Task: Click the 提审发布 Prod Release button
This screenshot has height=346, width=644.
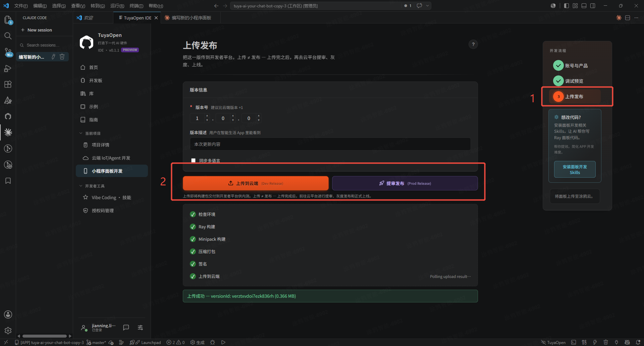Action: click(x=405, y=183)
